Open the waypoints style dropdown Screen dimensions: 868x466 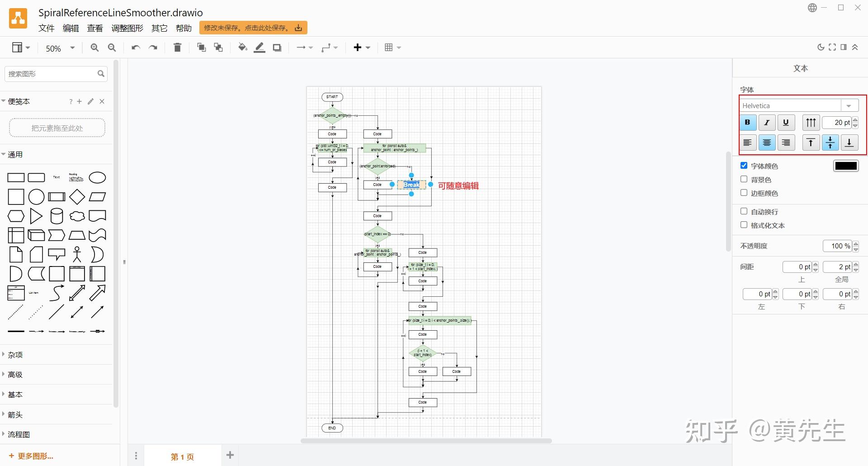pos(330,48)
